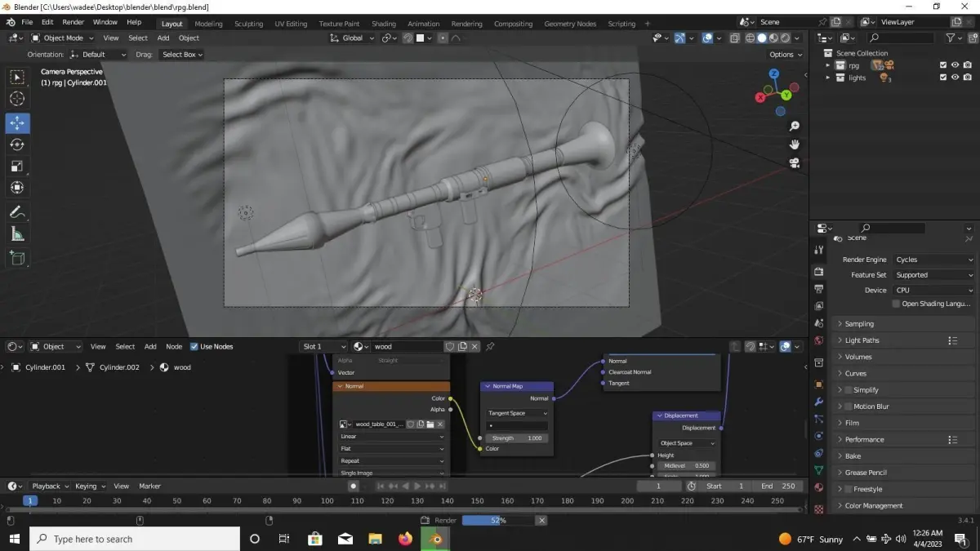Open the Modifiers wrench properties tab
Image resolution: width=980 pixels, height=551 pixels.
[819, 402]
